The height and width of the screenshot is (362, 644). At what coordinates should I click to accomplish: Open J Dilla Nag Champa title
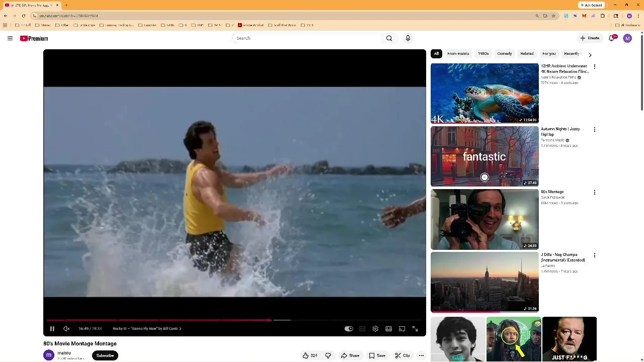pos(562,257)
